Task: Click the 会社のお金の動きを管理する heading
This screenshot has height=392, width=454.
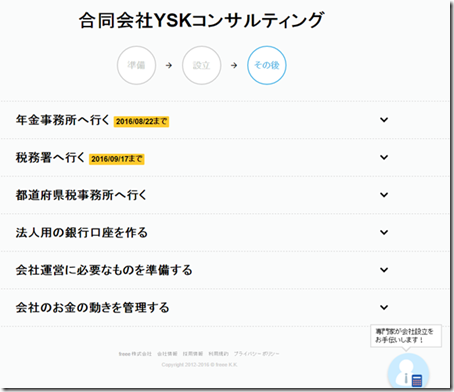Action: point(92,308)
